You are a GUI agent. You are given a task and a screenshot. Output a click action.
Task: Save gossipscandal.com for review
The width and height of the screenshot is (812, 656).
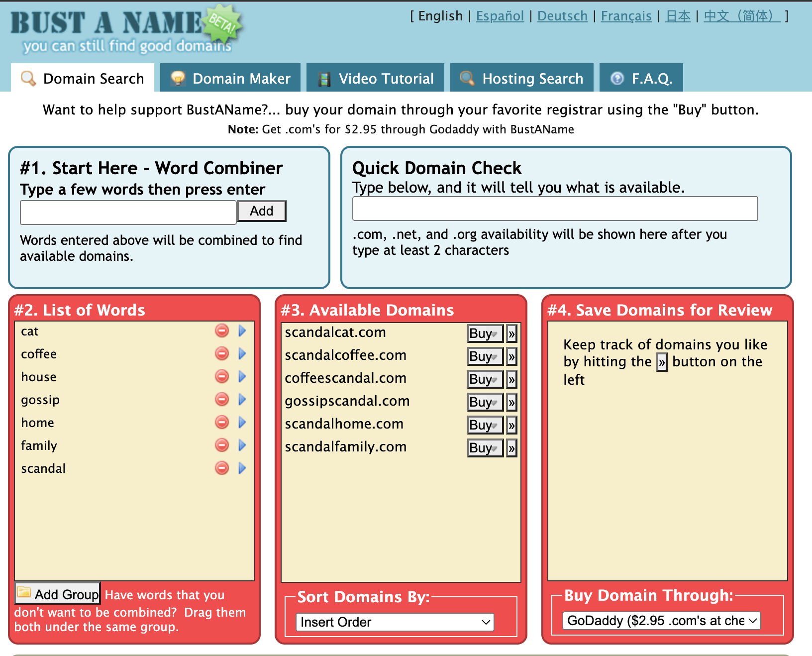(x=511, y=402)
